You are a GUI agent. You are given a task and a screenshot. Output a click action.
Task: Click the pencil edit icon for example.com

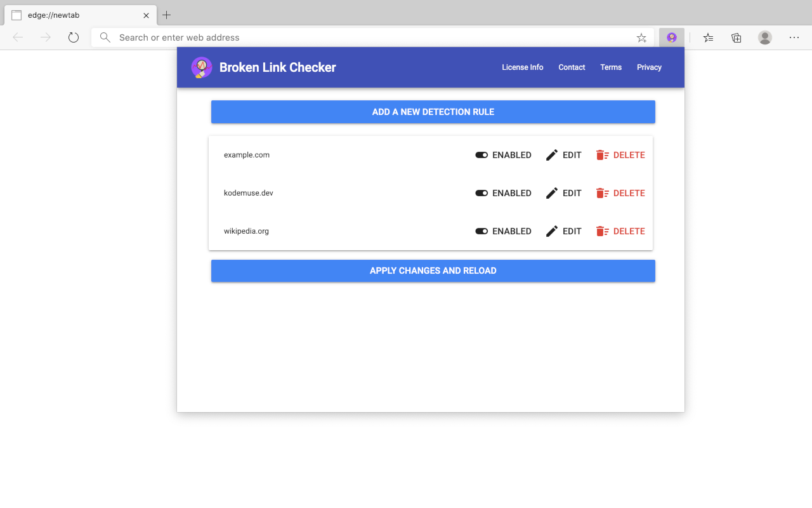point(552,155)
